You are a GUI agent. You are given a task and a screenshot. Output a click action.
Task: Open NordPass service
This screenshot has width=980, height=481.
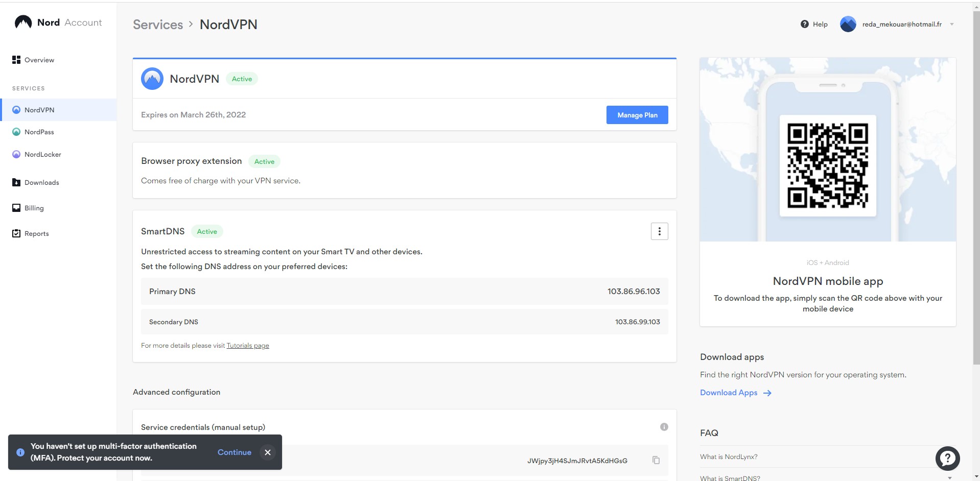click(x=39, y=132)
